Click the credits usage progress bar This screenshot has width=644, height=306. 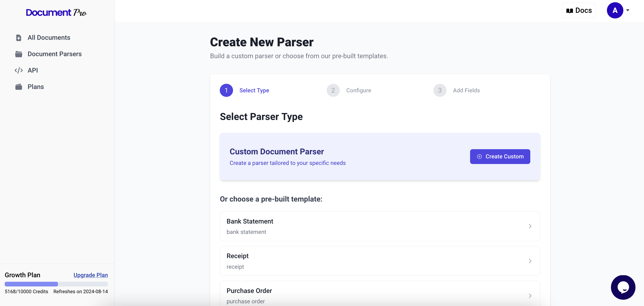[56, 284]
